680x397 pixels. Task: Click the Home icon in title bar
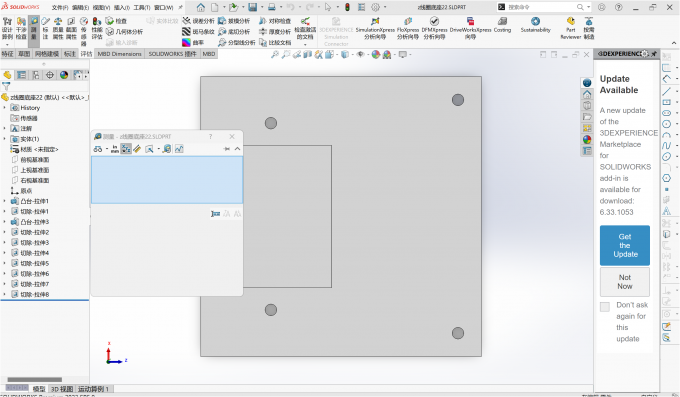tap(200, 7)
